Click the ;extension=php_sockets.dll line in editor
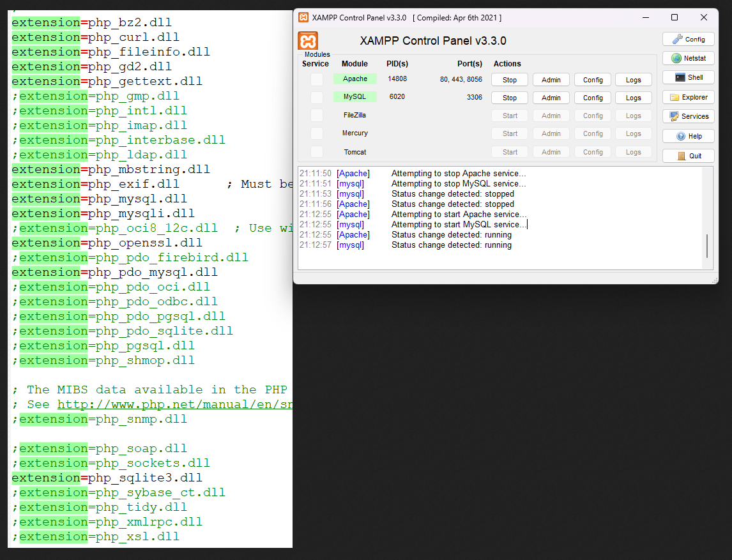The image size is (732, 560). (111, 463)
